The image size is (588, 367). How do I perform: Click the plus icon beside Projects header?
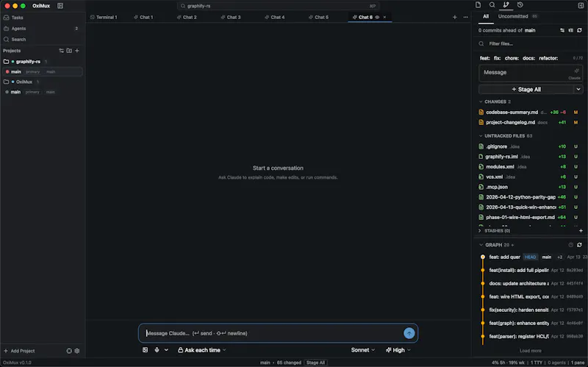[77, 51]
